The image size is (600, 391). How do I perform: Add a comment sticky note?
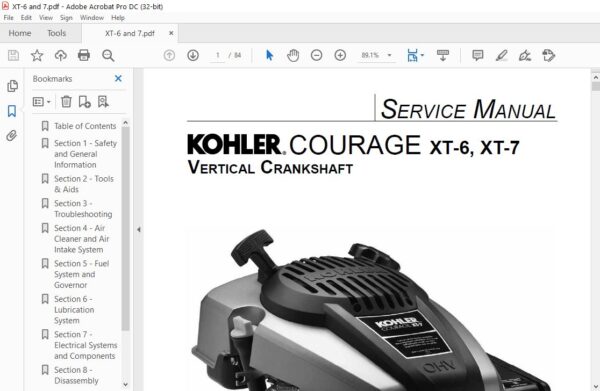click(x=478, y=55)
